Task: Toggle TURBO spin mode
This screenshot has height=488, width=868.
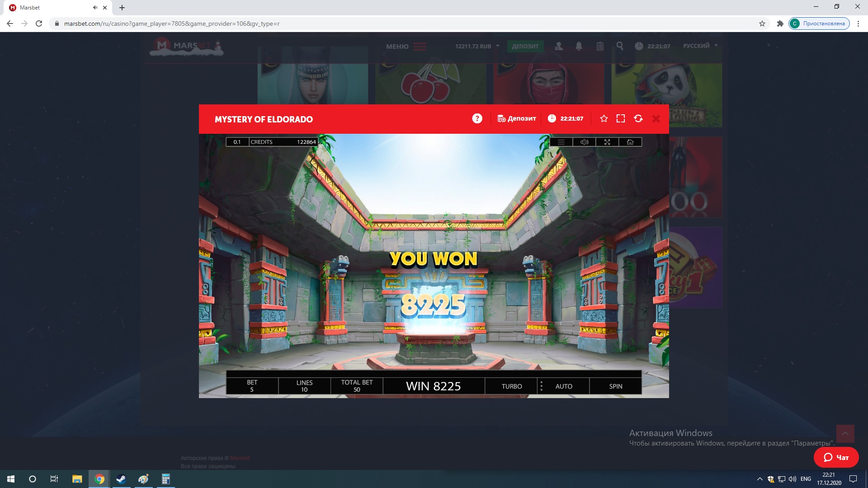Action: click(511, 386)
